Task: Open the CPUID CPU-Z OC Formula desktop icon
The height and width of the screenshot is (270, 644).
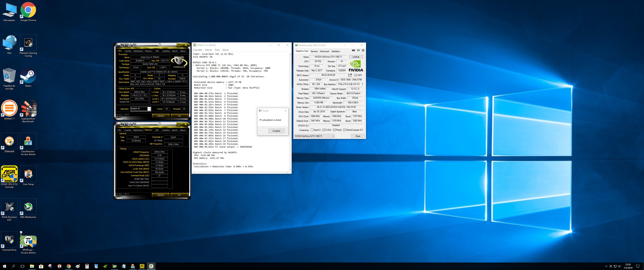Action: (9, 177)
